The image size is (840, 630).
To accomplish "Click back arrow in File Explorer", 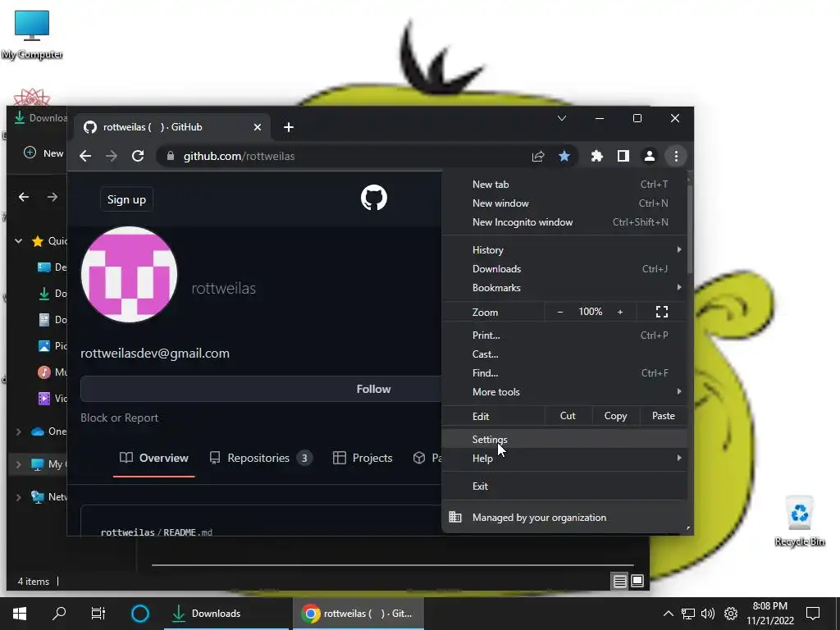I will pos(24,197).
